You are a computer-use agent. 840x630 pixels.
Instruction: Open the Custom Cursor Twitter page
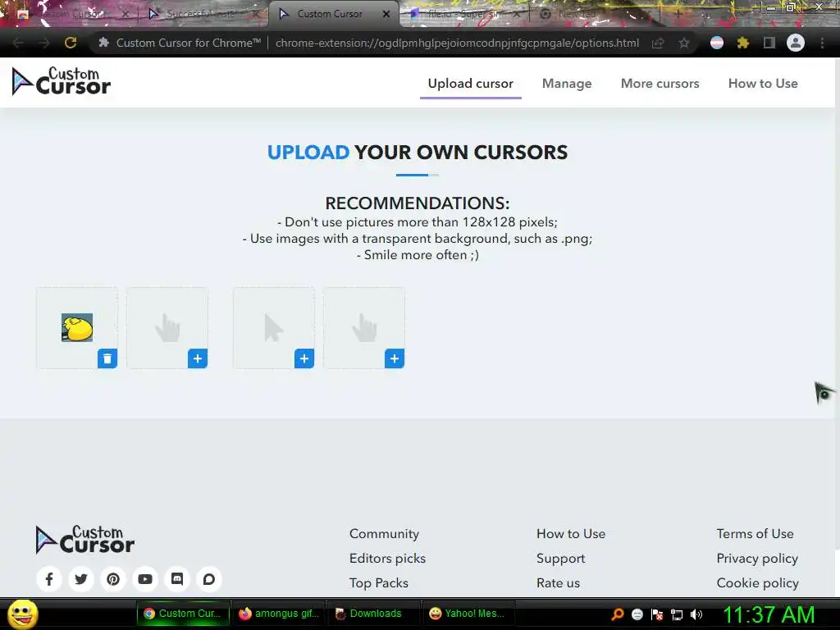pos(81,579)
